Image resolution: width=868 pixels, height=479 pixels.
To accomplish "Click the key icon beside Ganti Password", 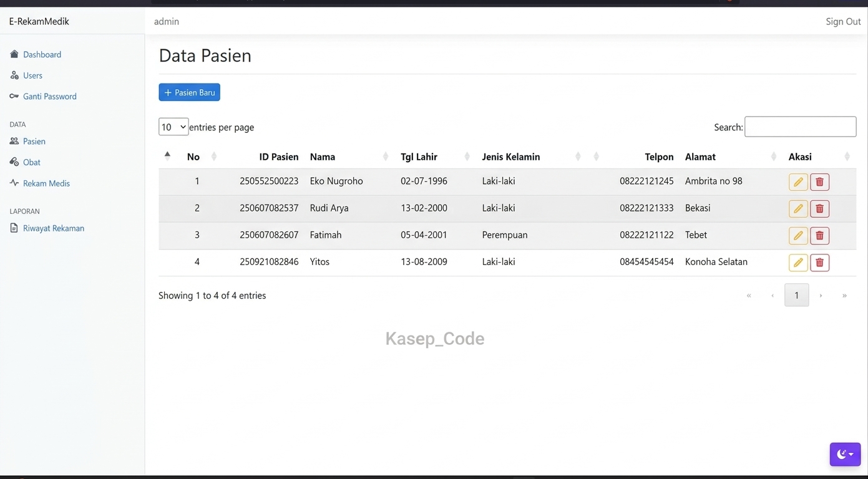I will (14, 96).
